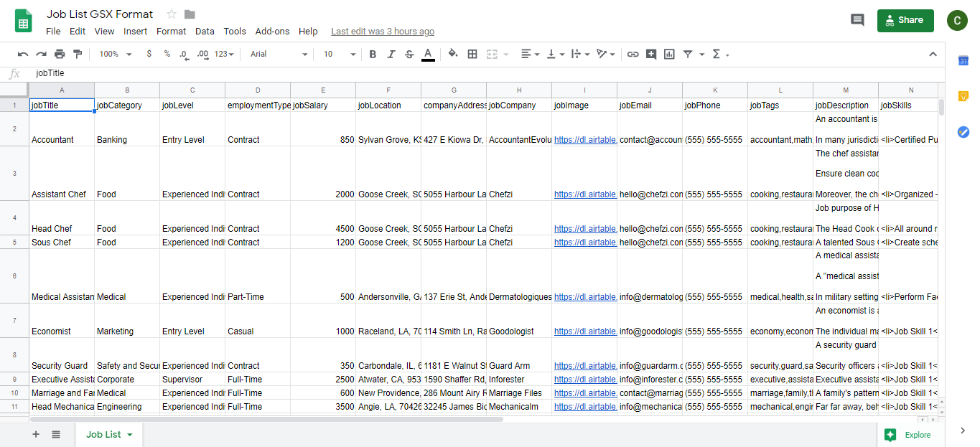Undo the last action
The height and width of the screenshot is (447, 980).
tap(23, 54)
